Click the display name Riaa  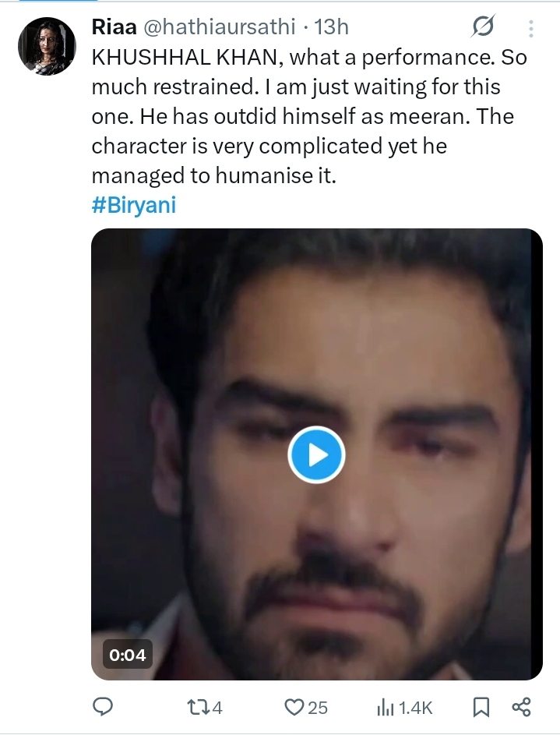pos(114,27)
